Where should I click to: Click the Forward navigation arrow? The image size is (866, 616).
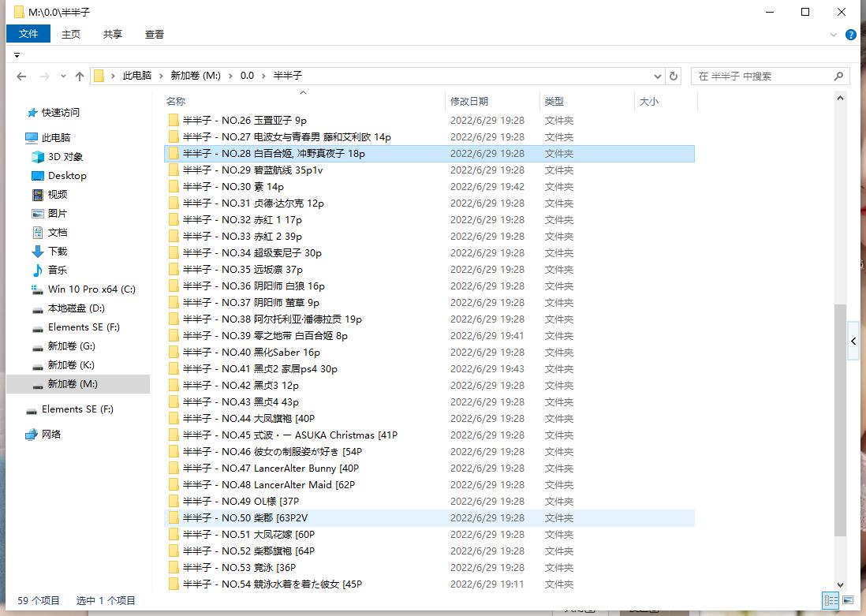45,77
